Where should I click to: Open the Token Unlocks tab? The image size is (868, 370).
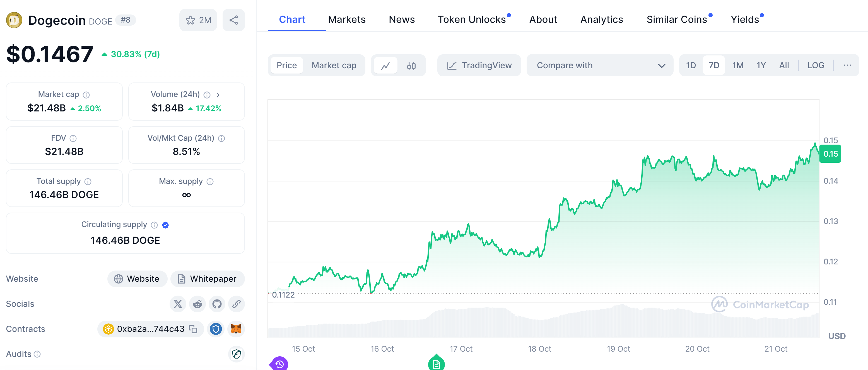pos(471,20)
